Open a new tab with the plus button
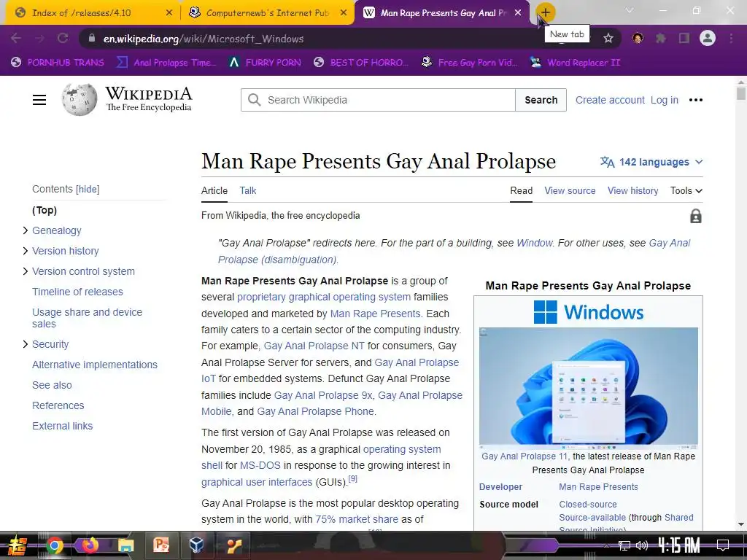This screenshot has height=560, width=747. (546, 12)
